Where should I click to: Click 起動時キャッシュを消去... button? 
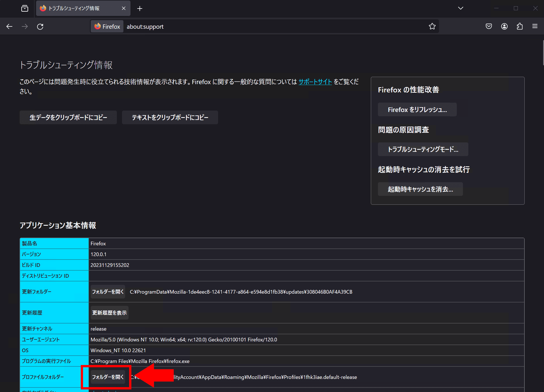click(420, 189)
